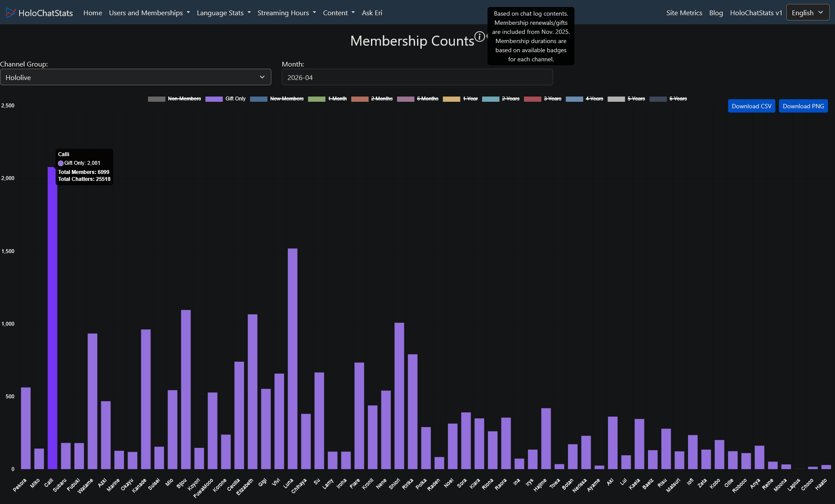Open the English language selector
The image size is (835, 504).
(808, 13)
